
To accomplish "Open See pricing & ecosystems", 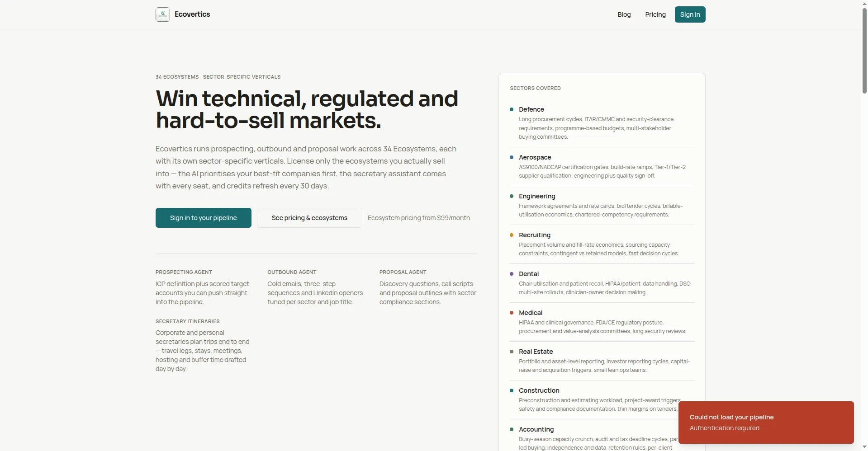I will [309, 218].
